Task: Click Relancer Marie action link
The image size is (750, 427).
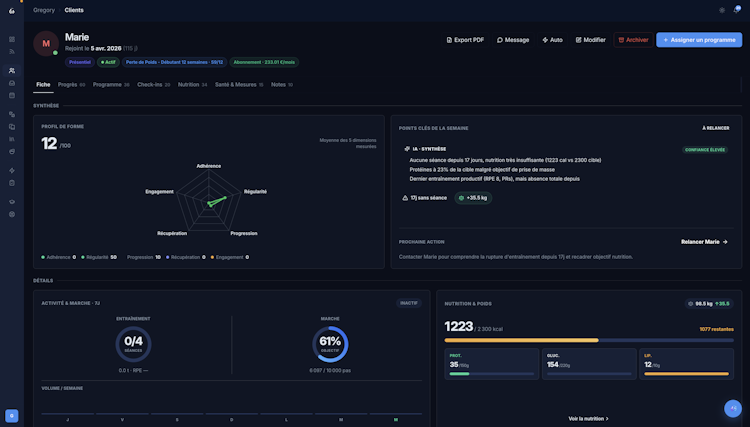Action: click(704, 242)
